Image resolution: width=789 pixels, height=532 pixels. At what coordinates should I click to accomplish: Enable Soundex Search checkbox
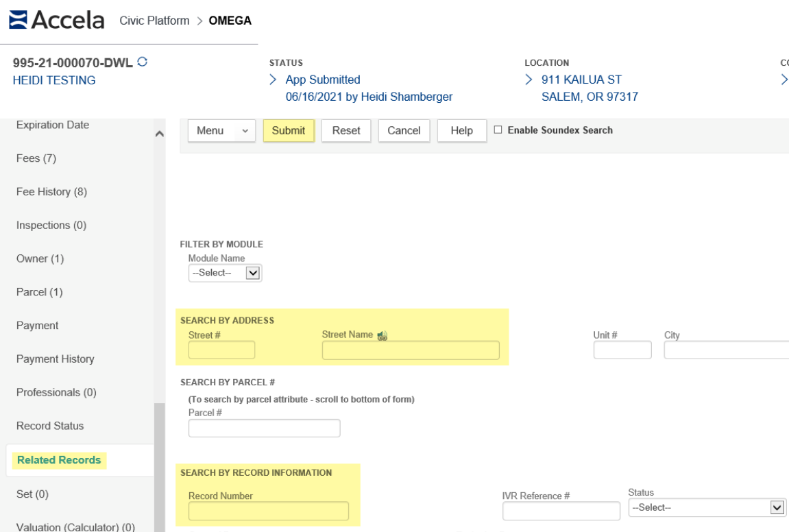(x=498, y=130)
